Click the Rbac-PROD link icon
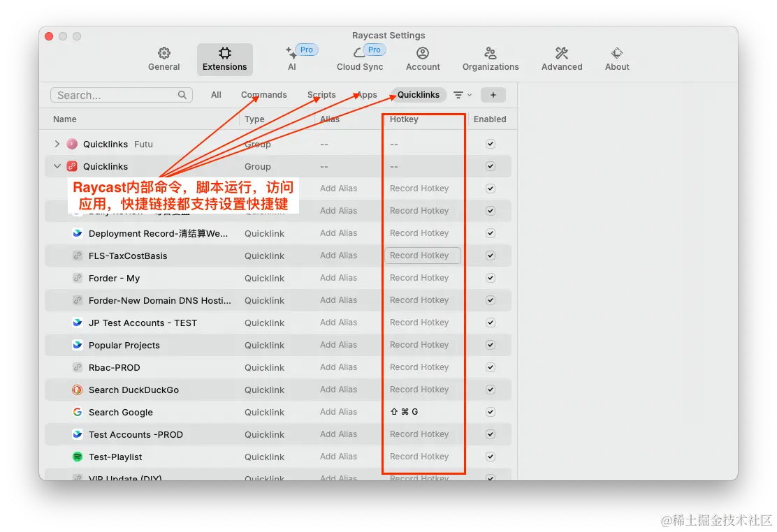 tap(78, 367)
